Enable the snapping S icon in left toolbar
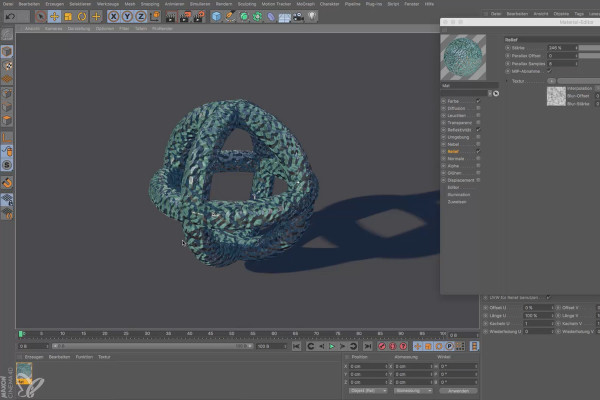 [x=7, y=165]
